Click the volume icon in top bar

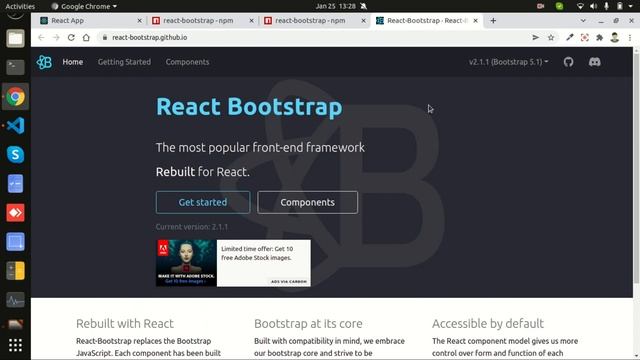(x=593, y=6)
